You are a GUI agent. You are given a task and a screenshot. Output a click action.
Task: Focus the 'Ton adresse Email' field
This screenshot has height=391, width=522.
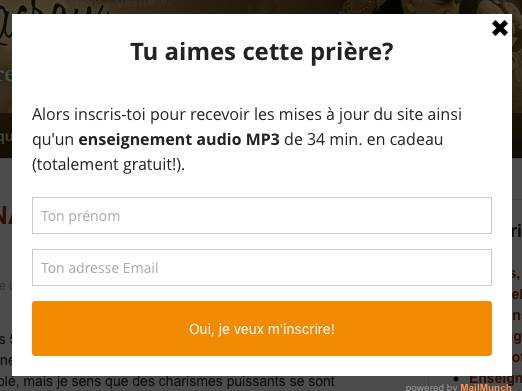pos(262,267)
